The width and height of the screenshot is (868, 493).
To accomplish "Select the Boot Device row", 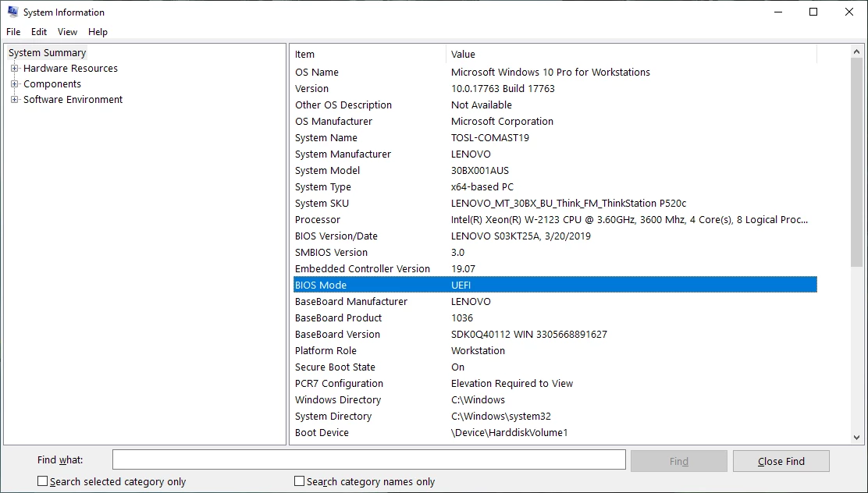I will [553, 433].
